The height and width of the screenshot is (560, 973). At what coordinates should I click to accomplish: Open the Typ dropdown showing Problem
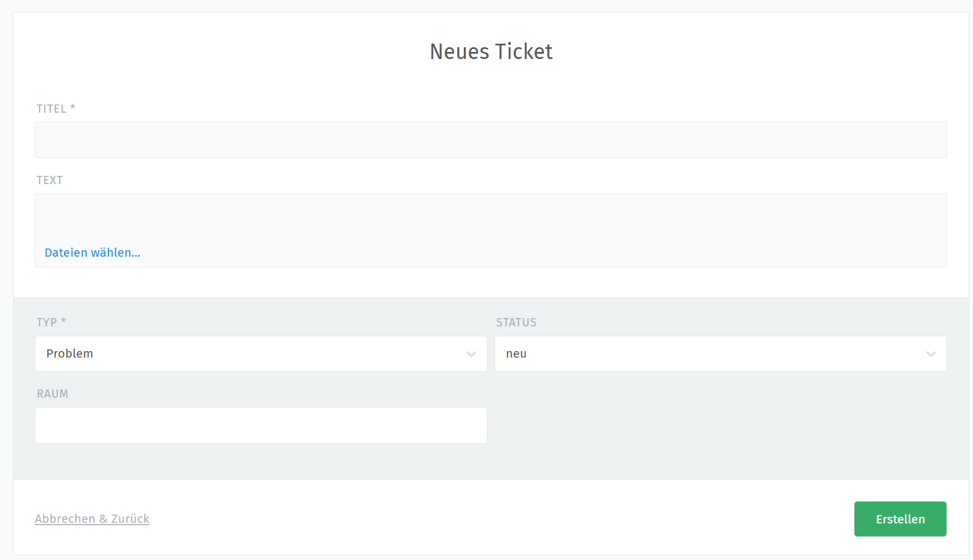(x=261, y=354)
